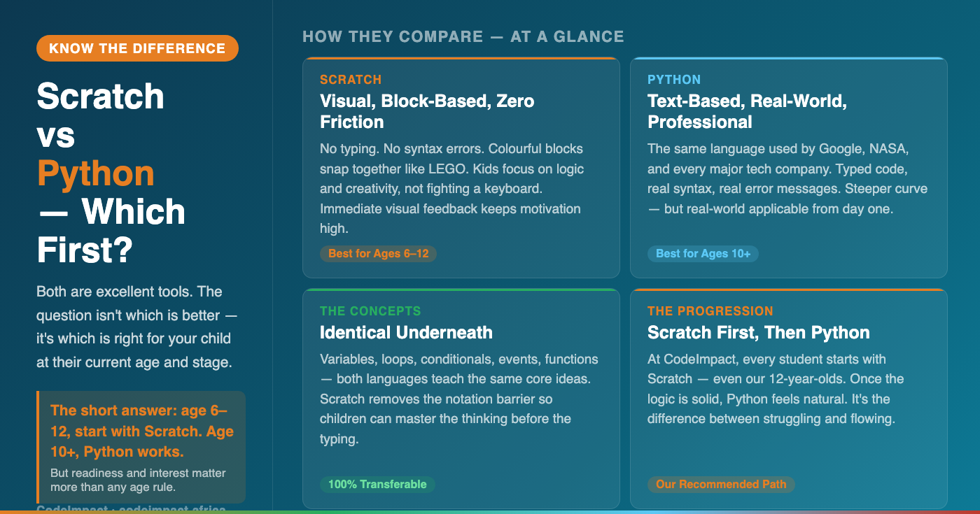Click "The short answer: age 6–12" callout text

pyautogui.click(x=142, y=431)
